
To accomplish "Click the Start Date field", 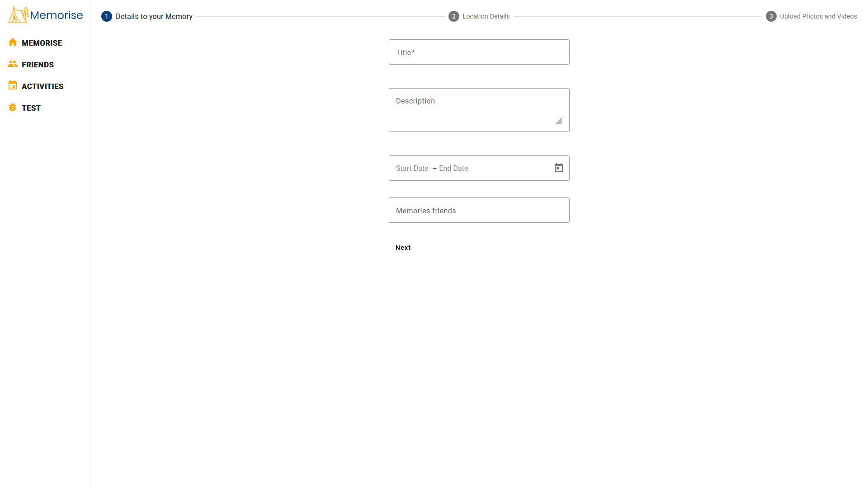I will pyautogui.click(x=412, y=169).
